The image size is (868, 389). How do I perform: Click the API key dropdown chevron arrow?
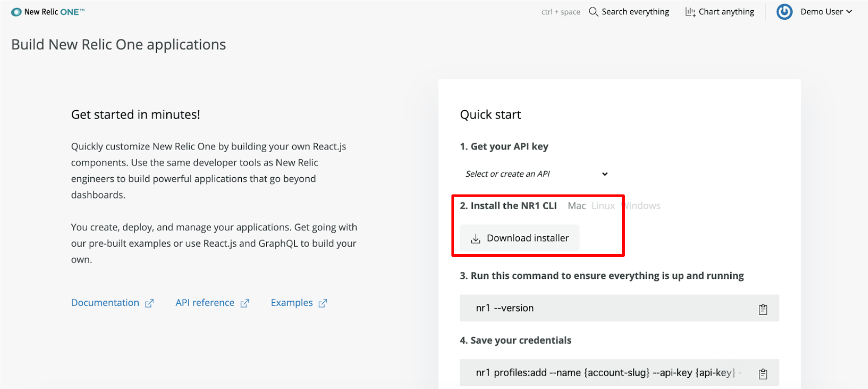[x=605, y=174]
